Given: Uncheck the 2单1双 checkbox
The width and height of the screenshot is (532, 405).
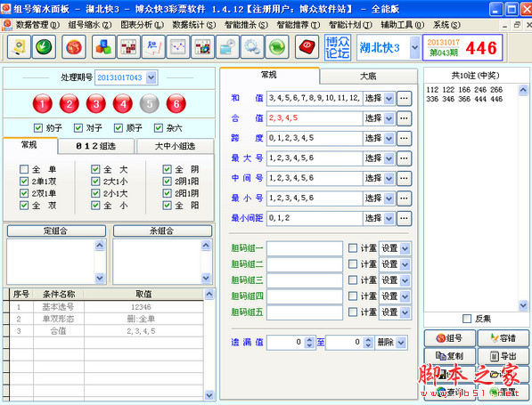Looking at the screenshot, I should [24, 181].
